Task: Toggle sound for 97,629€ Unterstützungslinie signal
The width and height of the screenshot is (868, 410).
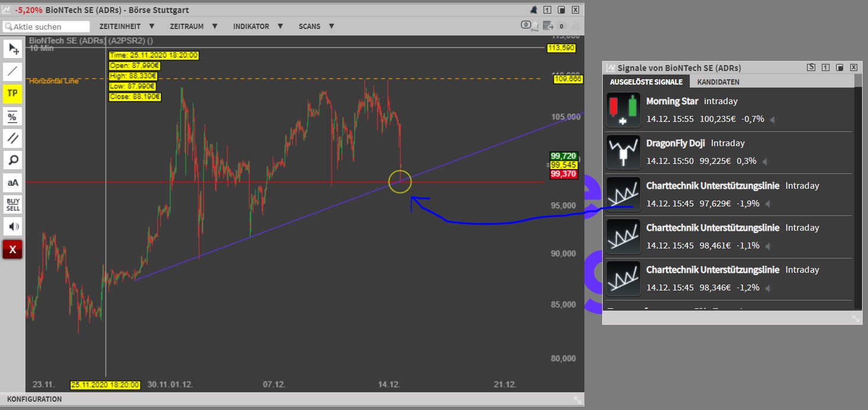Action: [768, 204]
